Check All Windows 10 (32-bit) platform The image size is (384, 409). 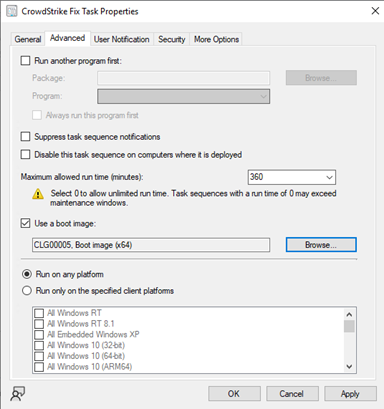tap(39, 345)
